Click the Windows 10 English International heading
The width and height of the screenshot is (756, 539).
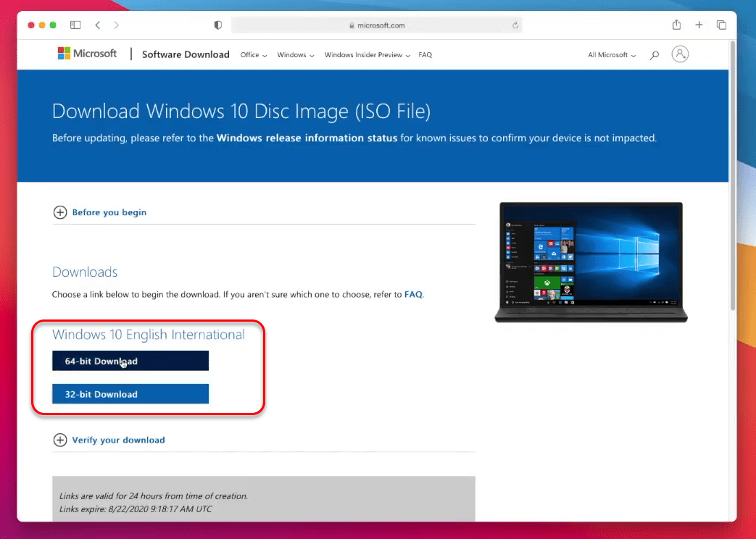[149, 334]
